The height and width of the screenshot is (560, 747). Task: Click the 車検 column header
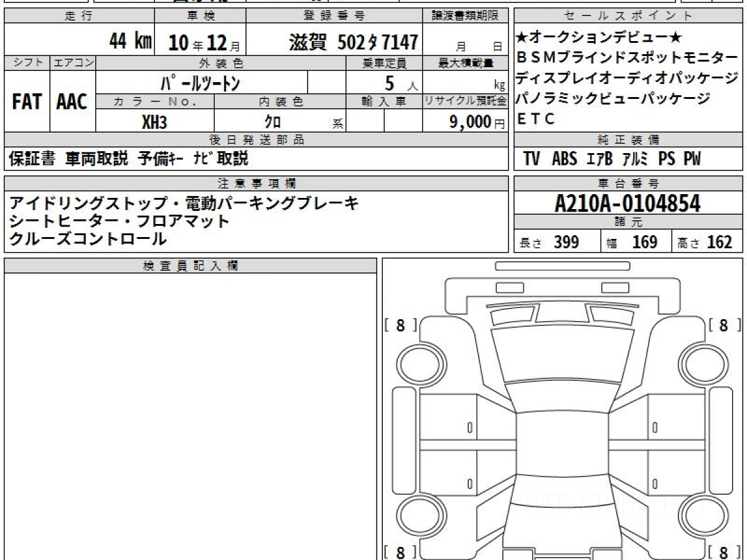(x=200, y=16)
